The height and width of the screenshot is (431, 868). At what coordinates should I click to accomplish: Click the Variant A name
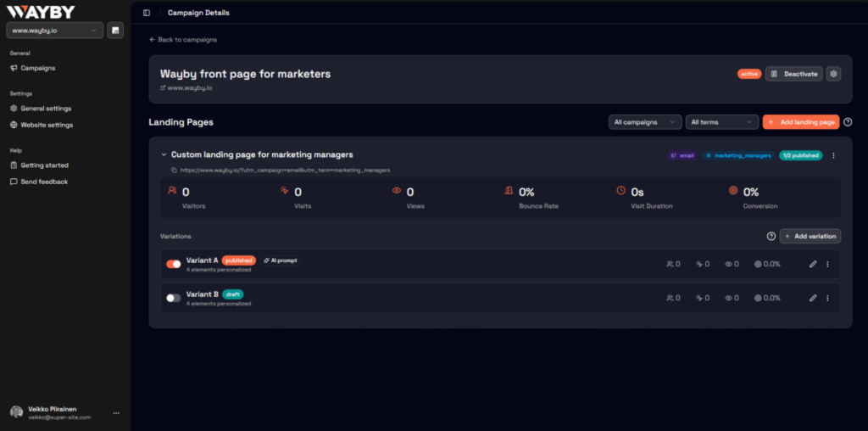(202, 260)
